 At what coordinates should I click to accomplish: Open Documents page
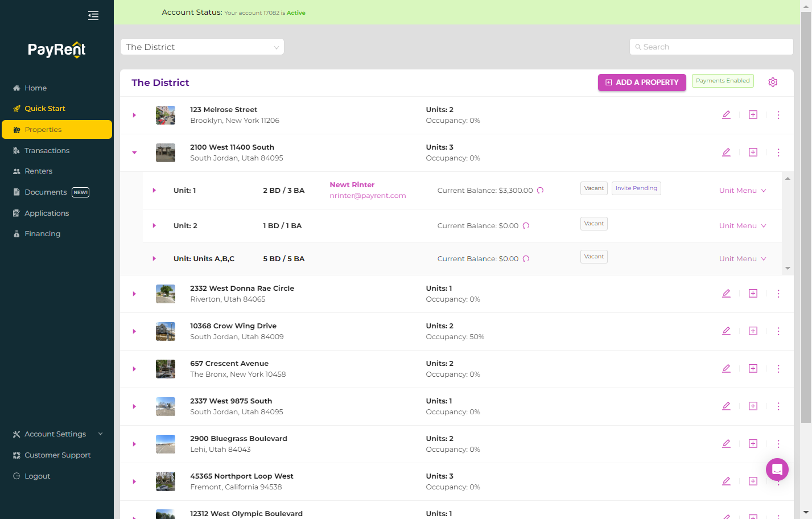pos(57,192)
